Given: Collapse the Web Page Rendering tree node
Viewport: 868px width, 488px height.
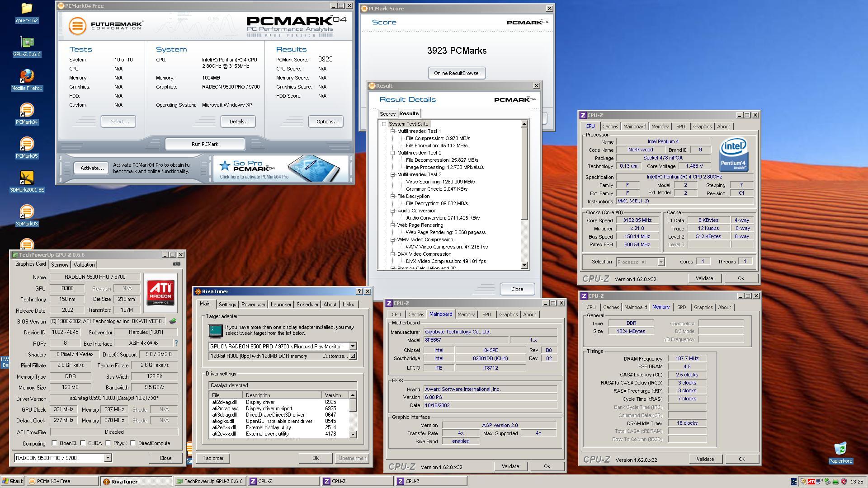Looking at the screenshot, I should (392, 225).
